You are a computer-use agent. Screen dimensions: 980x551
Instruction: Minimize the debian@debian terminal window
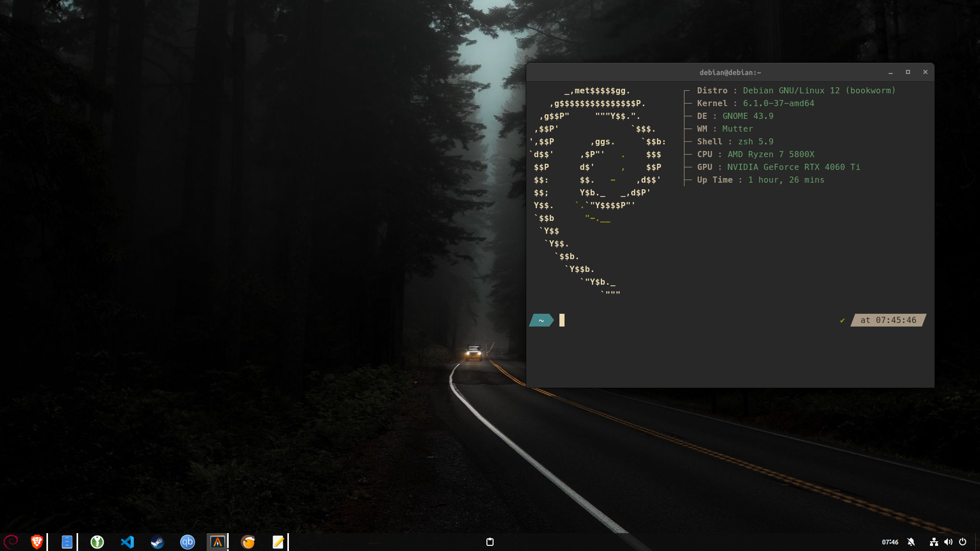tap(891, 72)
